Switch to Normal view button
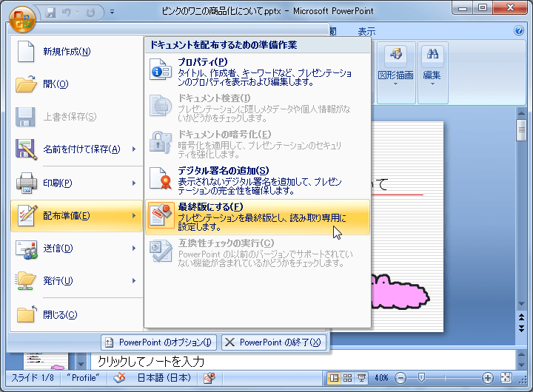 334,378
